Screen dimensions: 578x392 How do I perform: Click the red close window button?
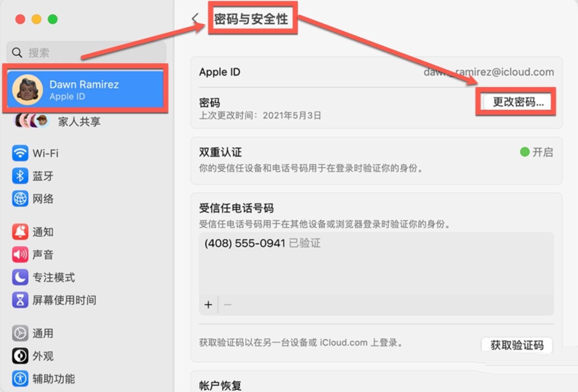pyautogui.click(x=20, y=19)
